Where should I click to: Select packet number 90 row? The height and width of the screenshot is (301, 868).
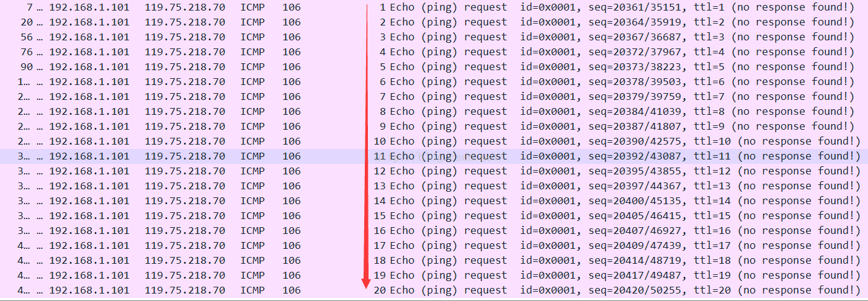click(434, 67)
